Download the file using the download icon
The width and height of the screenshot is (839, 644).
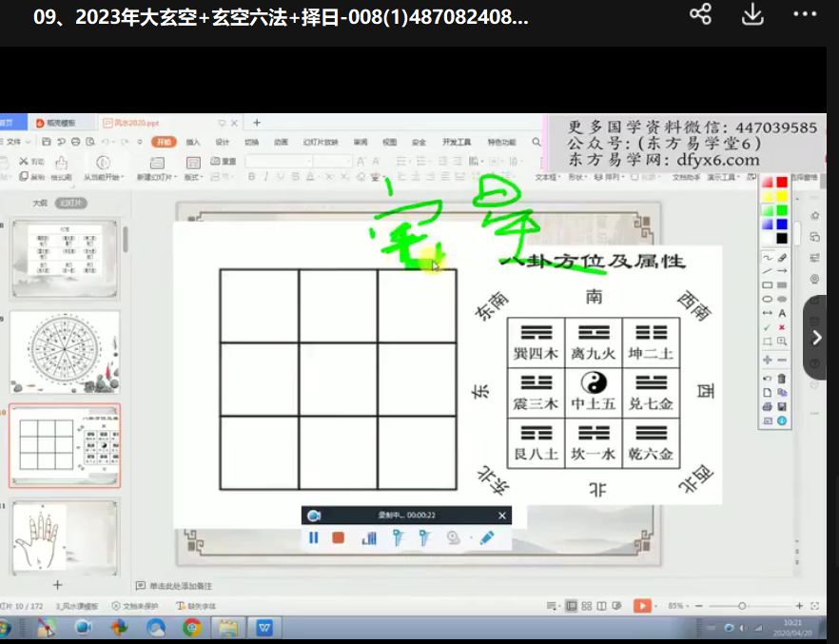click(752, 14)
